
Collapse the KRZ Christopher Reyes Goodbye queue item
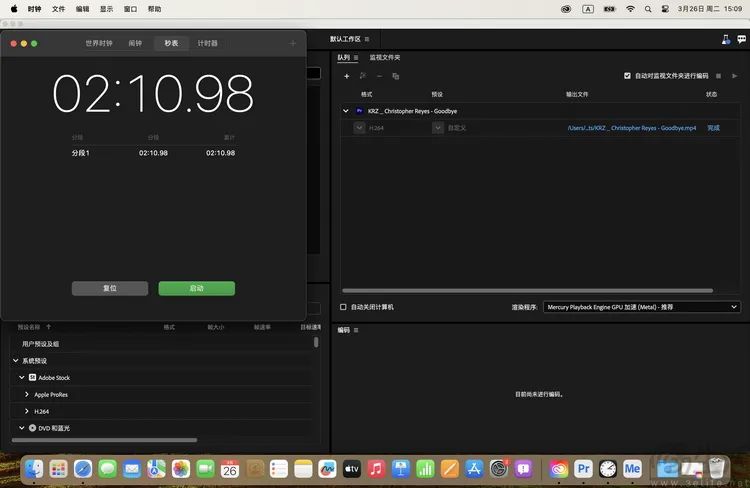tap(346, 111)
